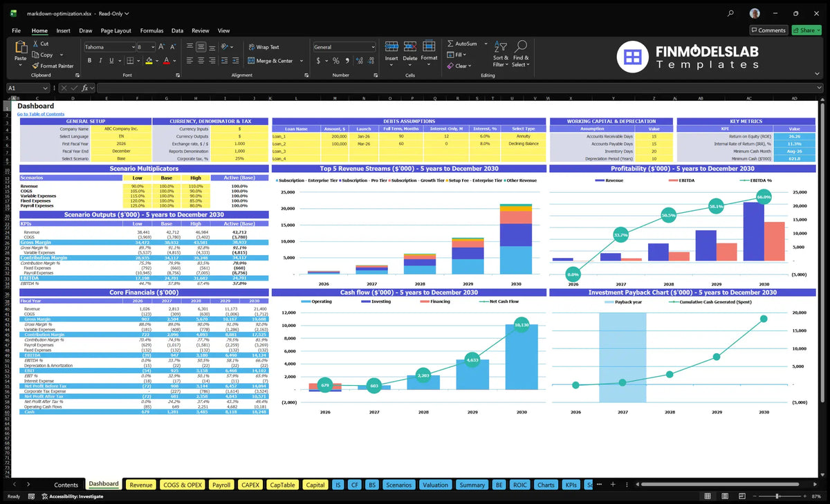Click the insert function fx icon
This screenshot has width=830, height=504.
click(x=85, y=88)
